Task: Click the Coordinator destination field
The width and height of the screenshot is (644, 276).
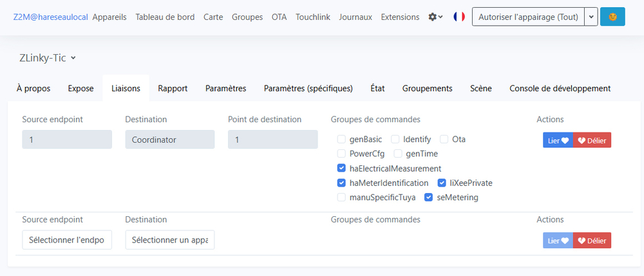Action: tap(170, 140)
